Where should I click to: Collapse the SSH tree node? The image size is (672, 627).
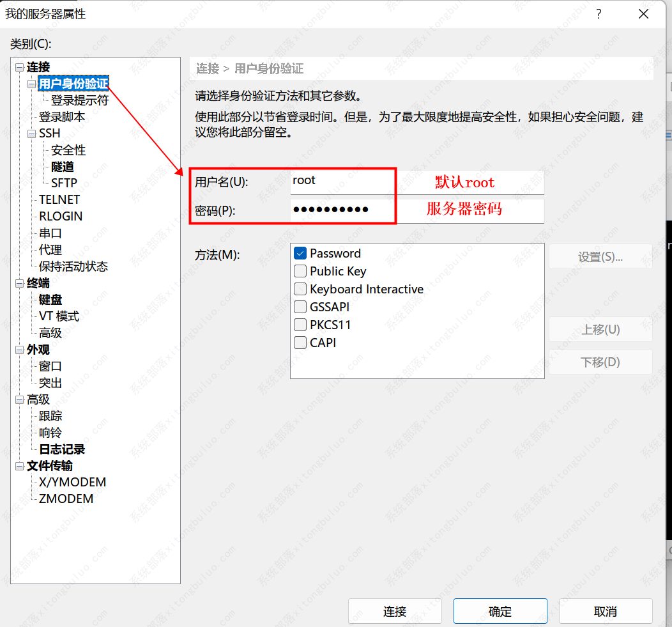[x=31, y=134]
